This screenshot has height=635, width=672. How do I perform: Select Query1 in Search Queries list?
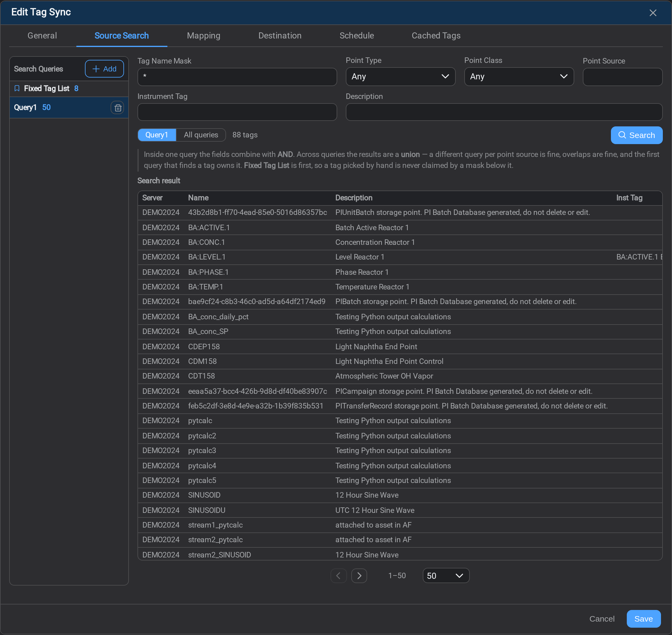coord(69,108)
